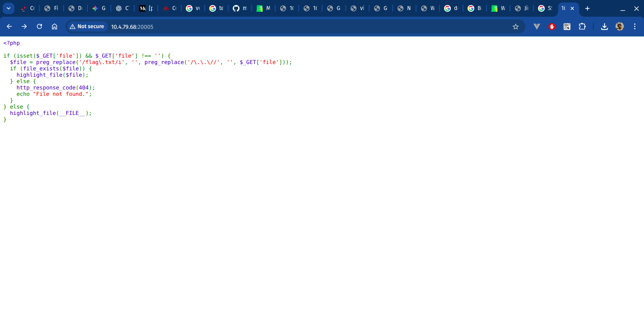Screen dimensions: 644x323
Task: Show the Downloads panel
Action: tap(604, 26)
